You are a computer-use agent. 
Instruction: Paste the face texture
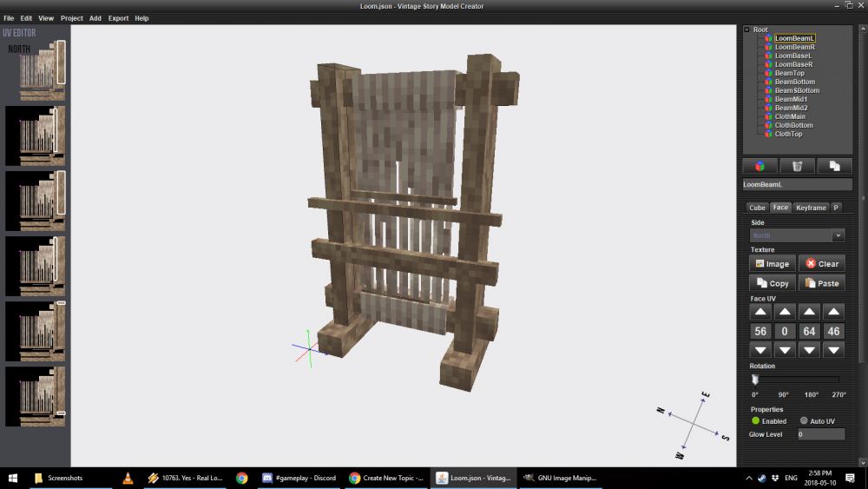[x=821, y=283]
